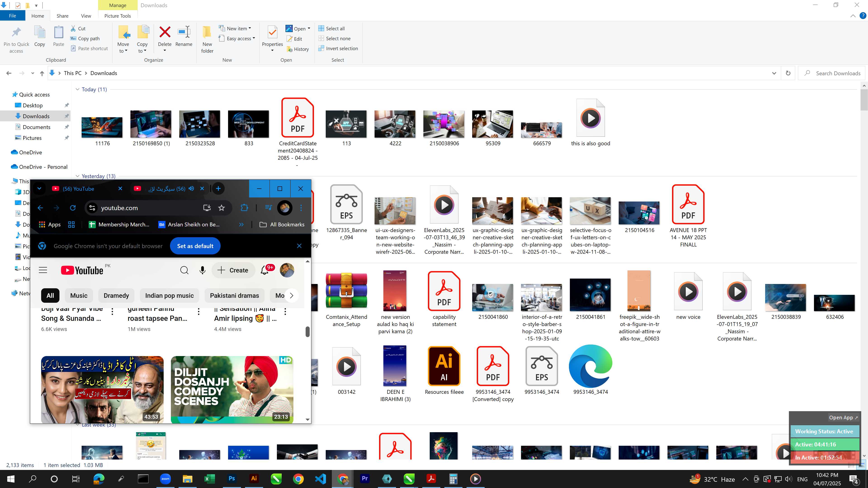The image size is (868, 488).
Task: Refresh the Downloads folder view
Action: tap(788, 73)
